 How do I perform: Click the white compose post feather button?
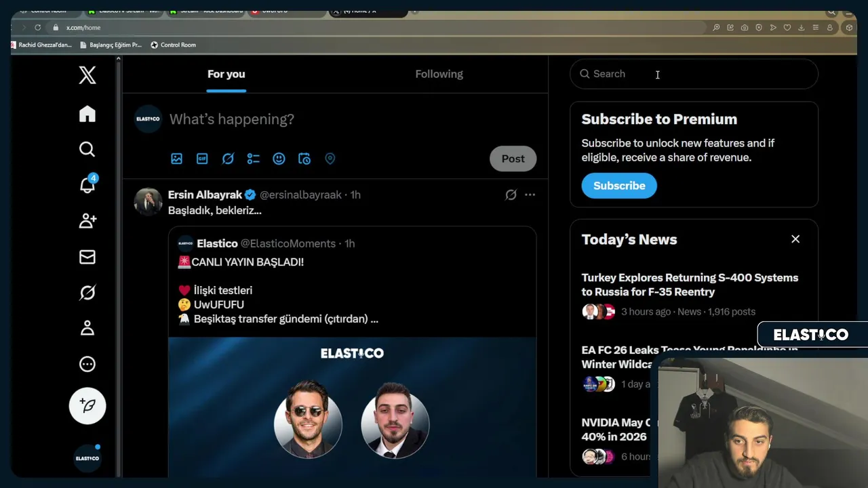click(x=87, y=406)
